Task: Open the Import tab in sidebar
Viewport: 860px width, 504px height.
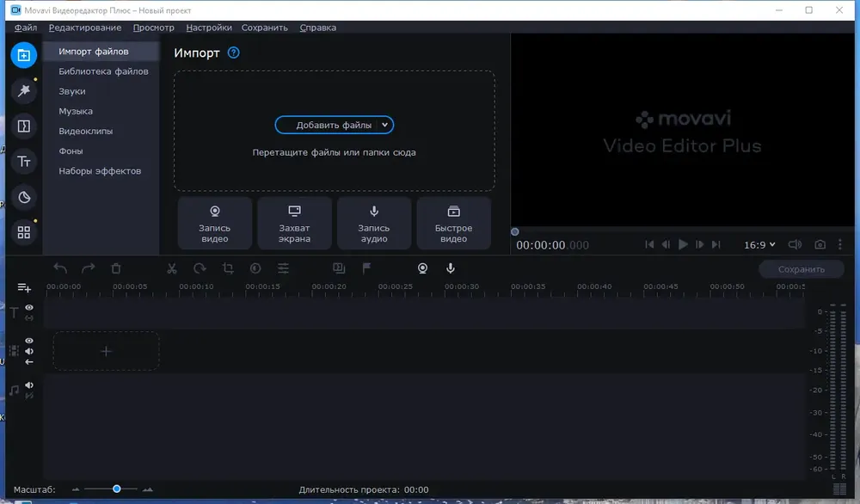Action: (x=23, y=55)
